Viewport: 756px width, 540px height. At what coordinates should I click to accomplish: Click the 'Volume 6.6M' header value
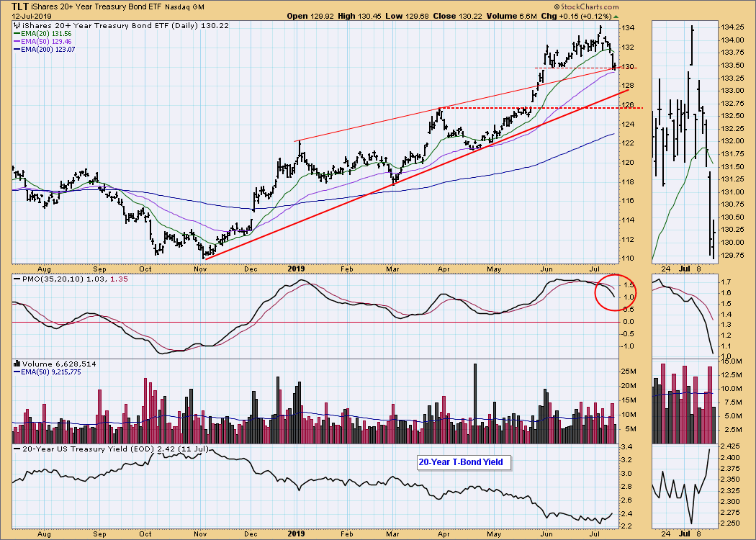coord(511,16)
